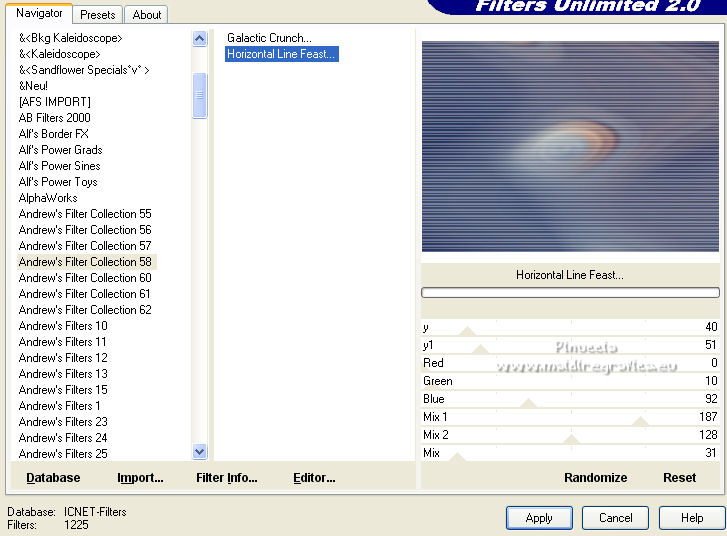Click the Import... button
This screenshot has width=727, height=536.
(140, 478)
